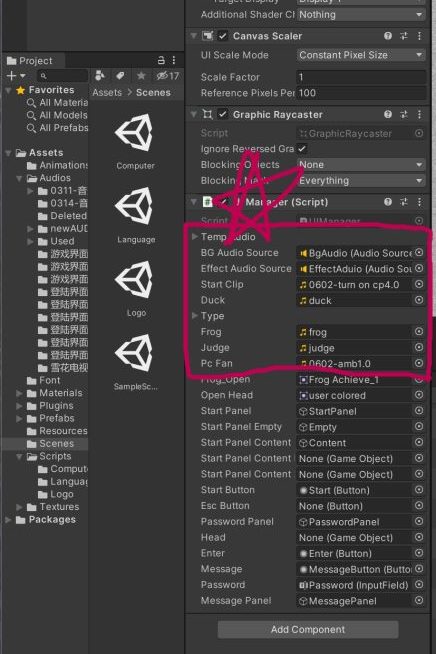Open Canvas Scaler three-dot options menu
This screenshot has height=654, width=436.
tap(419, 36)
